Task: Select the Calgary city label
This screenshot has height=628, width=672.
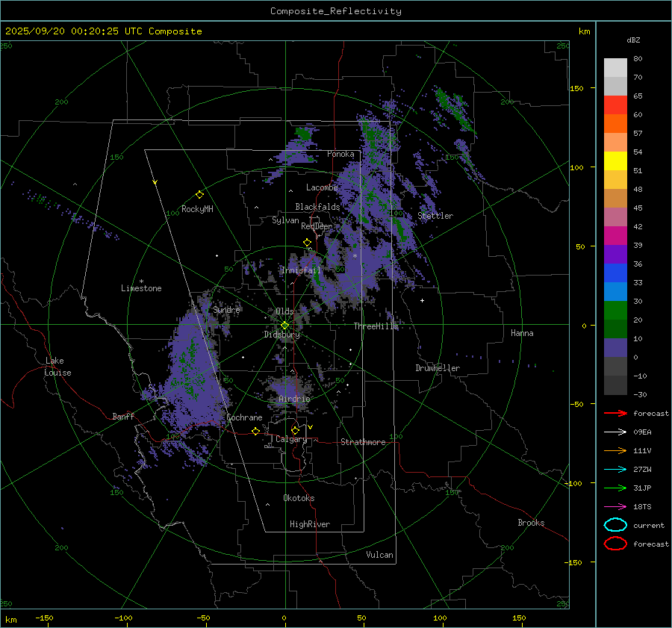Action: pos(290,440)
